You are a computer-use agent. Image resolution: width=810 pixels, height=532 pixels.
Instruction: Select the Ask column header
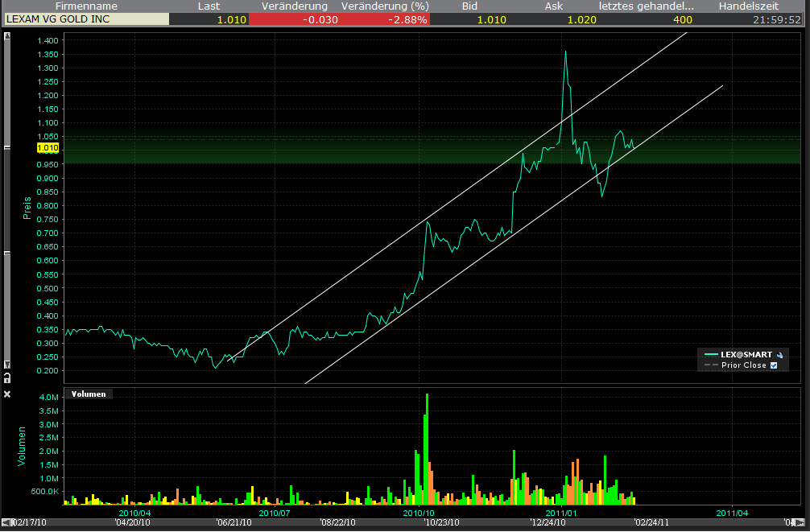click(554, 6)
